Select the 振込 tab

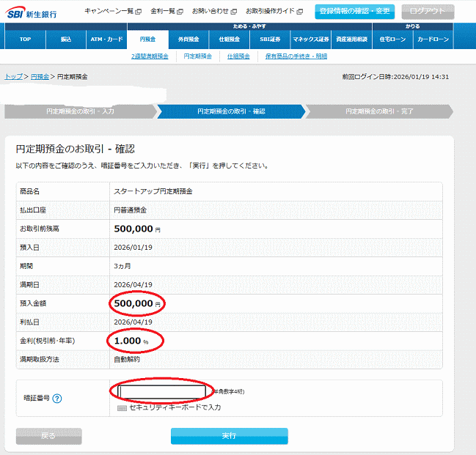pos(66,40)
